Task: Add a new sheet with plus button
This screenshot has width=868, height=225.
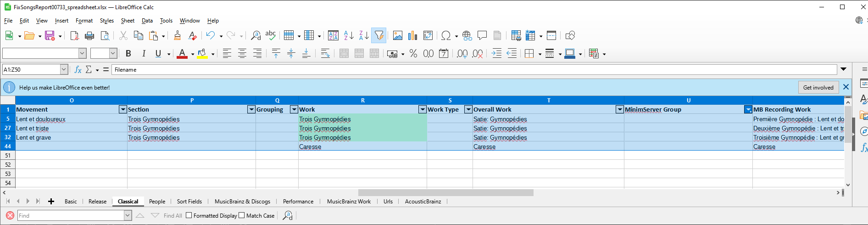Action: click(51, 201)
